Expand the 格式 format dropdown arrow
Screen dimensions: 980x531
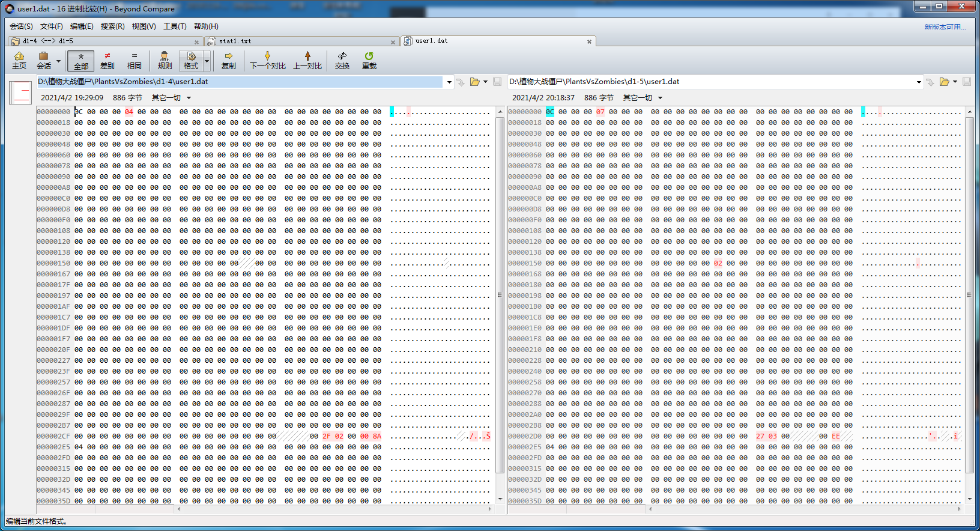207,61
